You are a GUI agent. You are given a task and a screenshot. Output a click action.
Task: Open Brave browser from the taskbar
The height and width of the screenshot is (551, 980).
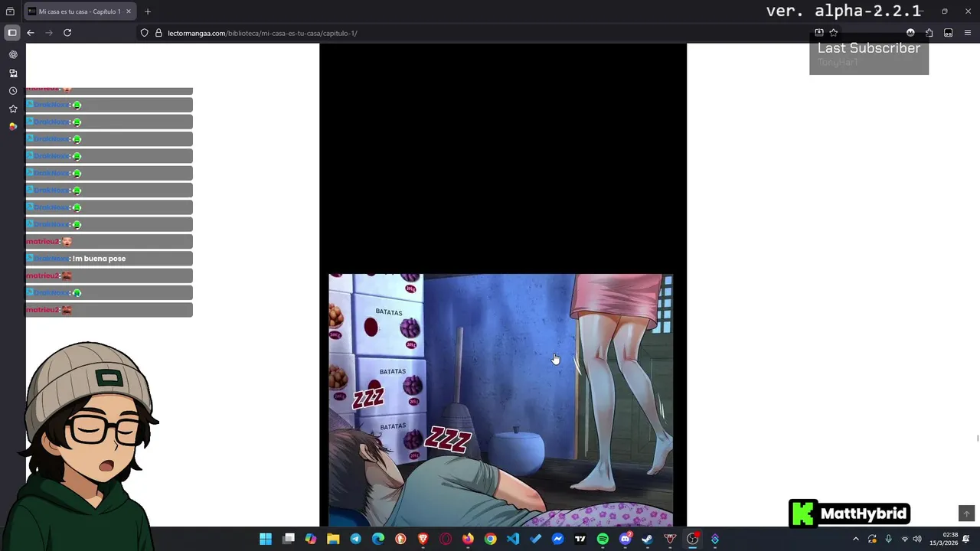click(423, 539)
